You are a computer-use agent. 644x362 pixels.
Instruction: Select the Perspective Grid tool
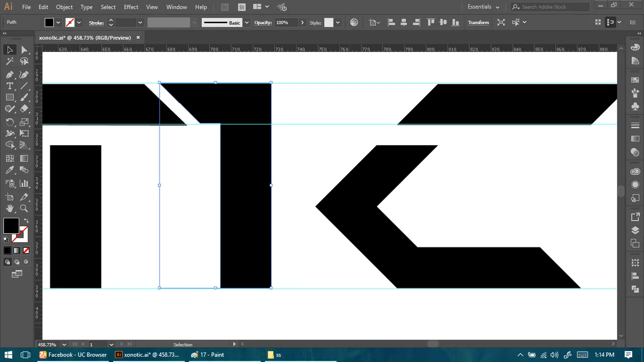(24, 145)
